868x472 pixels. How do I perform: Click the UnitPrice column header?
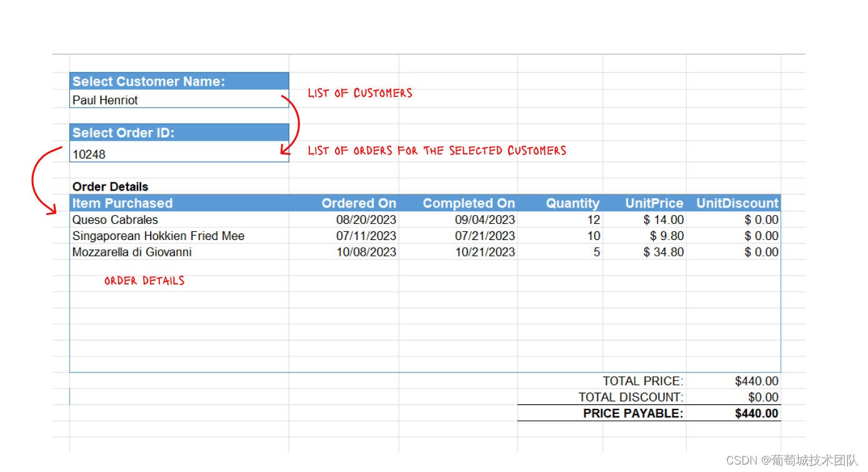pyautogui.click(x=645, y=203)
